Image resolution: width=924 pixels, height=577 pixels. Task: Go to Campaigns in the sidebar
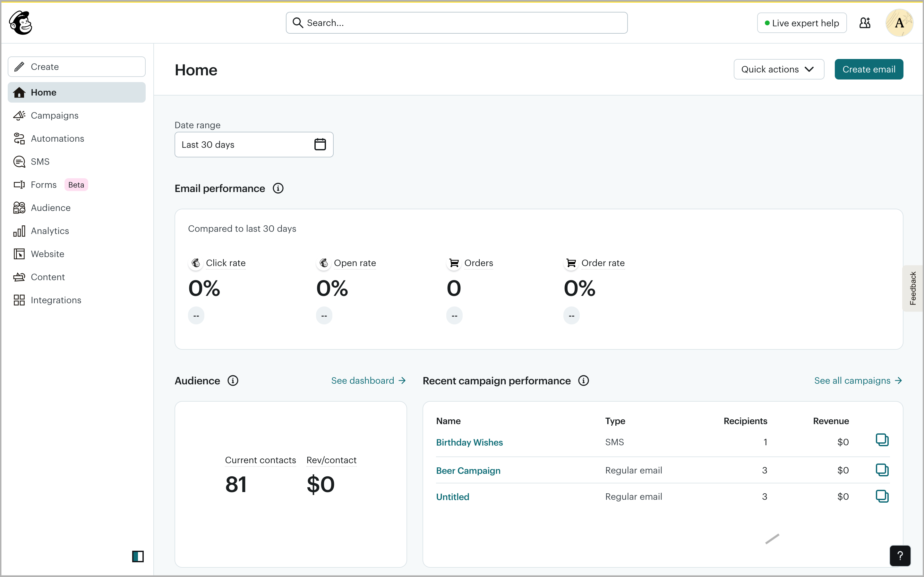(x=55, y=116)
